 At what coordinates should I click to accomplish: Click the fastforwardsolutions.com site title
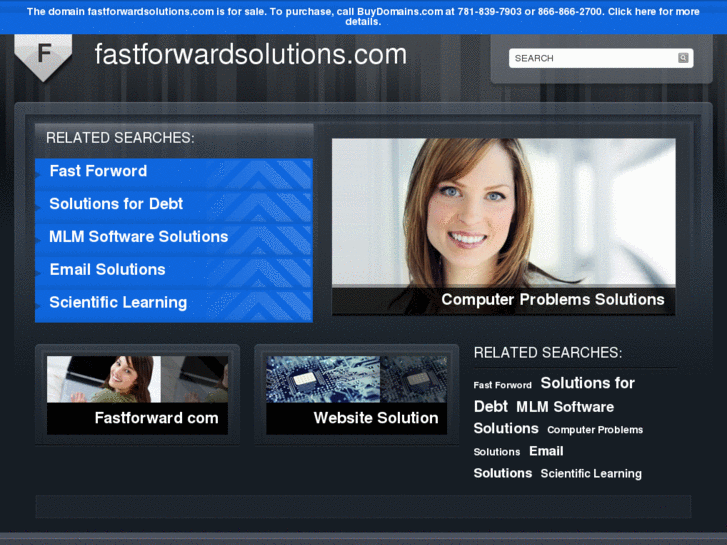tap(250, 55)
